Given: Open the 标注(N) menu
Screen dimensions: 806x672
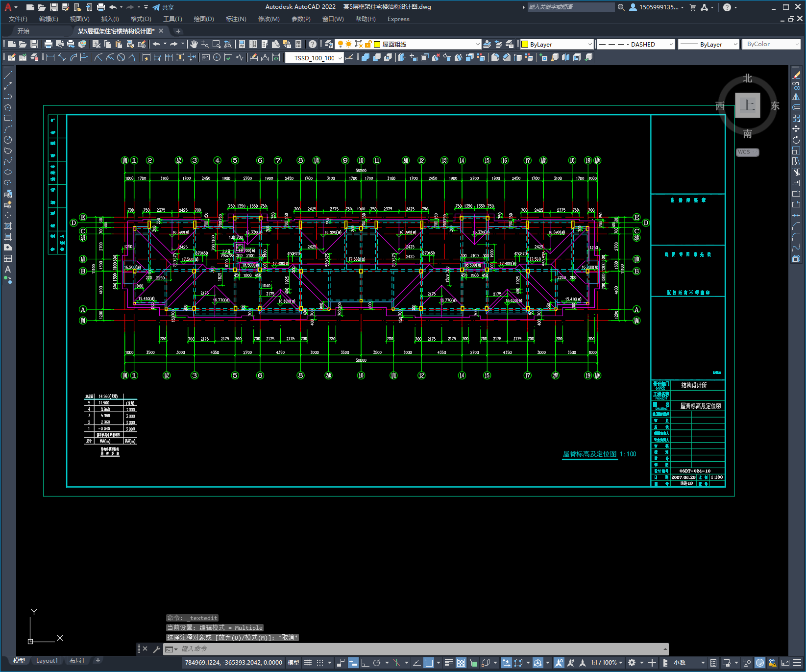Looking at the screenshot, I should (x=236, y=19).
